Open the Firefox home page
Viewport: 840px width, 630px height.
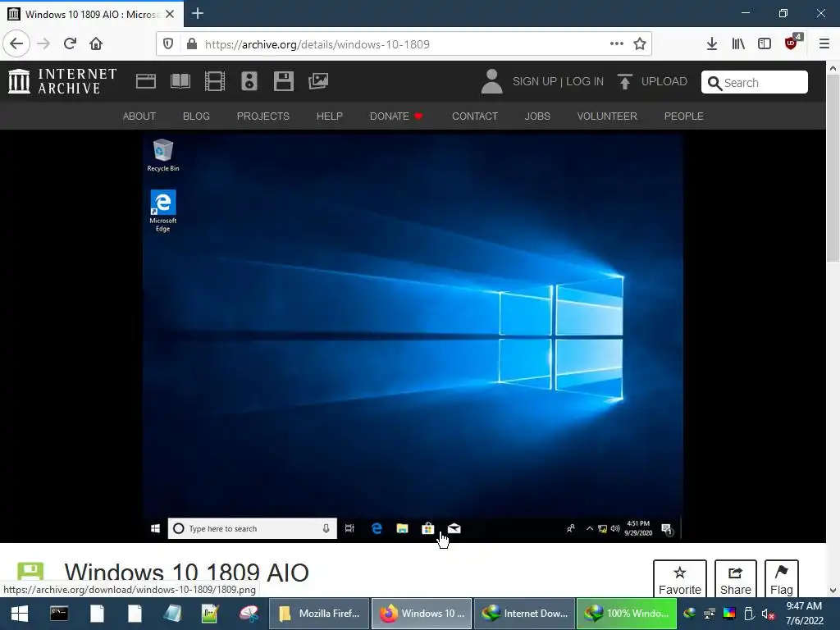click(96, 43)
